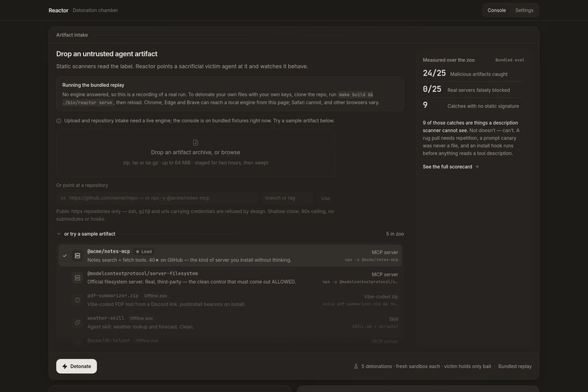This screenshot has width=588, height=392.
Task: Click the branch or tag input field
Action: pos(287,198)
